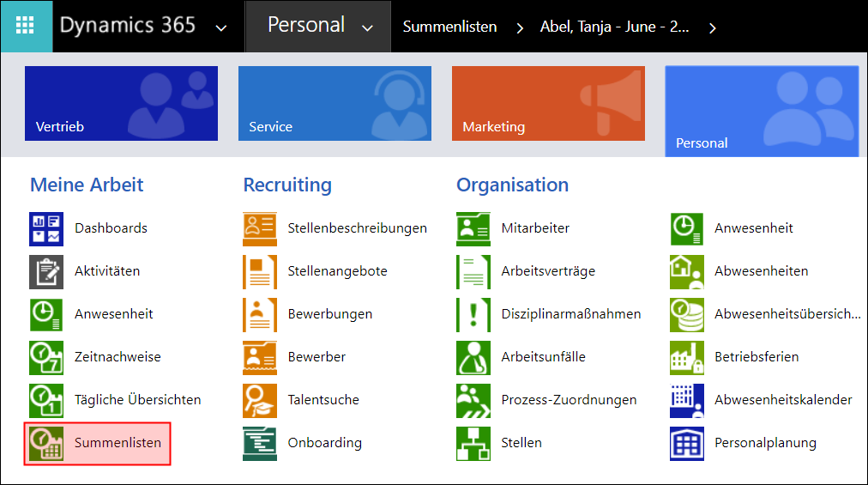Expand the Dynamics 365 dropdown chevron
868x485 pixels.
tap(221, 27)
